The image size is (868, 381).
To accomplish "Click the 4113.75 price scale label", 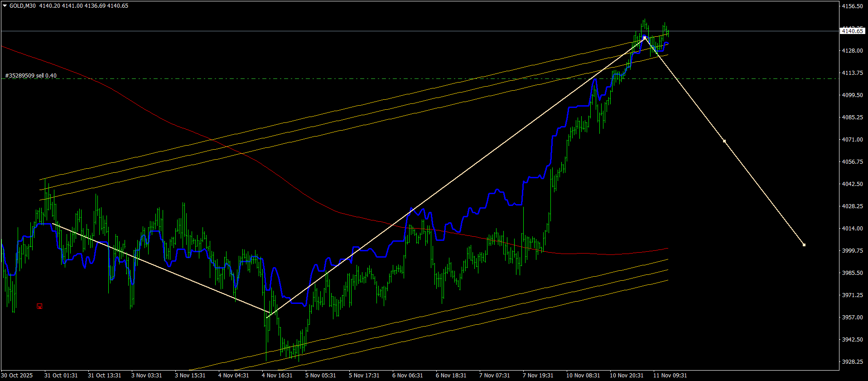I will tap(852, 73).
